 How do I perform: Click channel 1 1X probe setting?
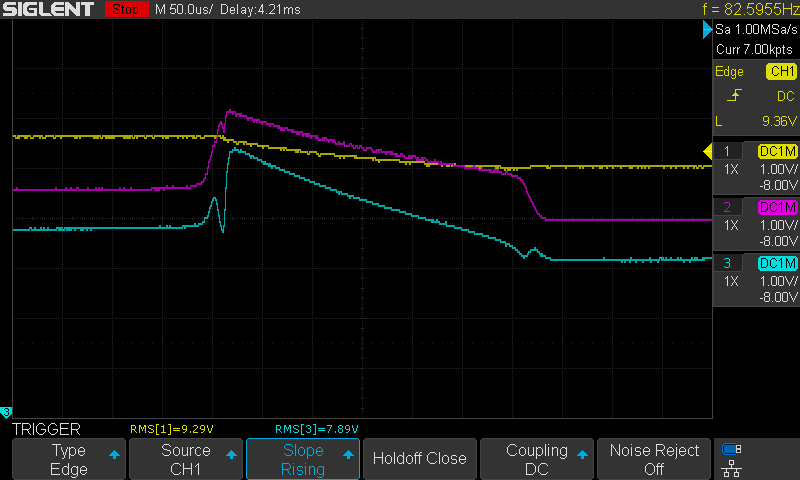coord(731,169)
